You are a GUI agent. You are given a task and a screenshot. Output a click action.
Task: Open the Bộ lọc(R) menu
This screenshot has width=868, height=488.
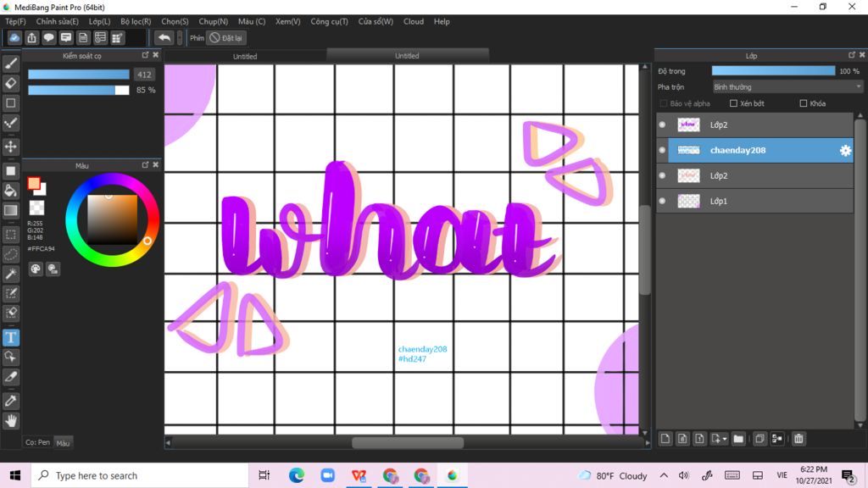point(136,21)
